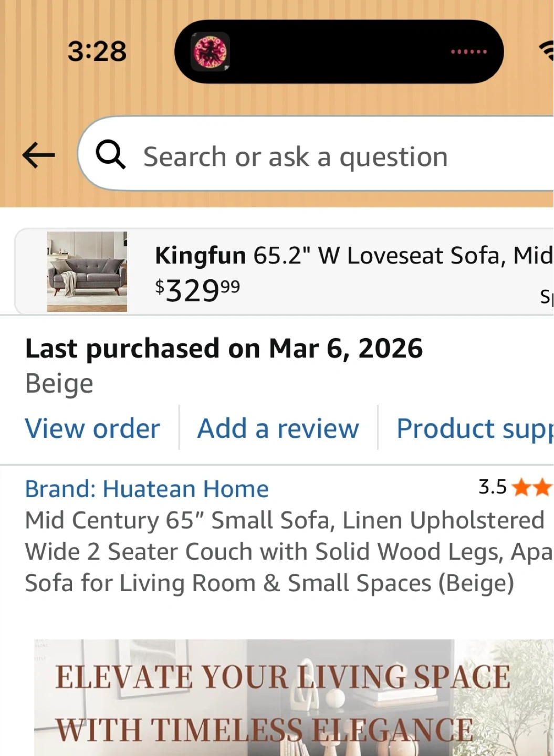Open the gray loveseat sofa thumbnail
The image size is (554, 756).
coord(87,271)
